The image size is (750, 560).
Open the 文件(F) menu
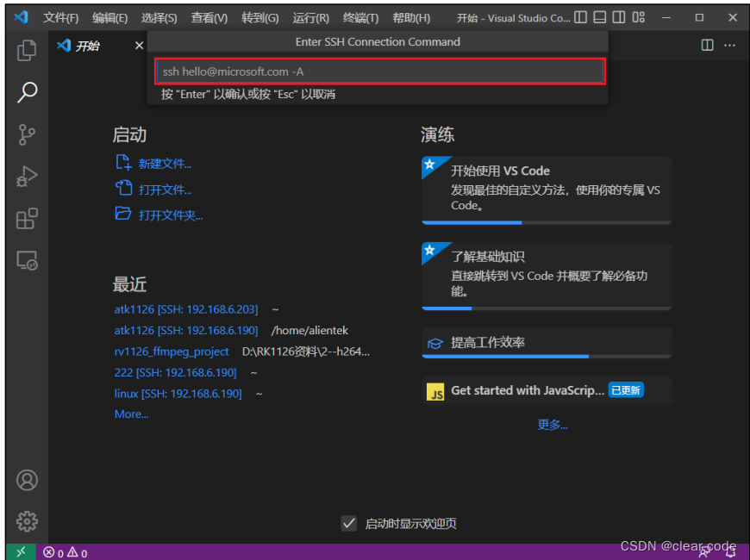click(60, 18)
